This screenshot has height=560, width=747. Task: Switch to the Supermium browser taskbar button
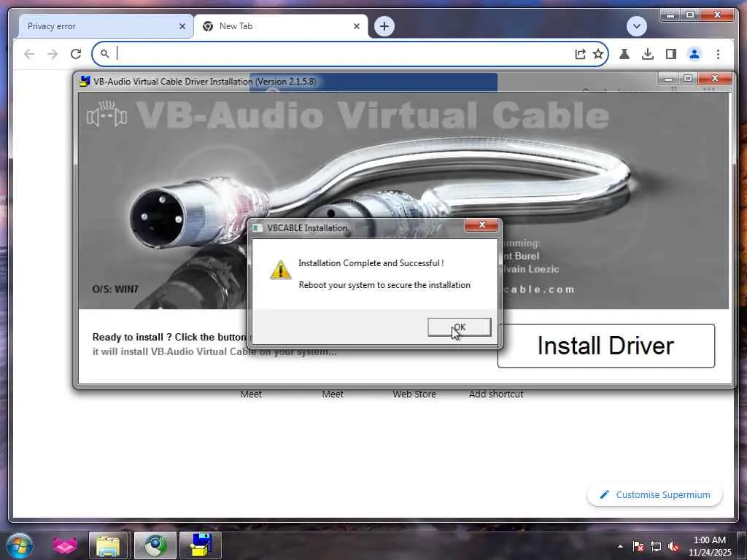point(155,545)
